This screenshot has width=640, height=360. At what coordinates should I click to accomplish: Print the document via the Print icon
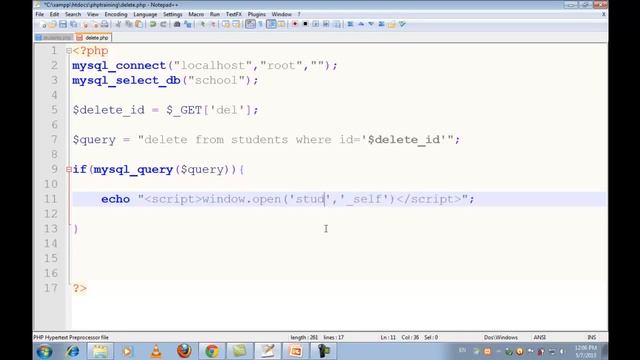[104, 24]
